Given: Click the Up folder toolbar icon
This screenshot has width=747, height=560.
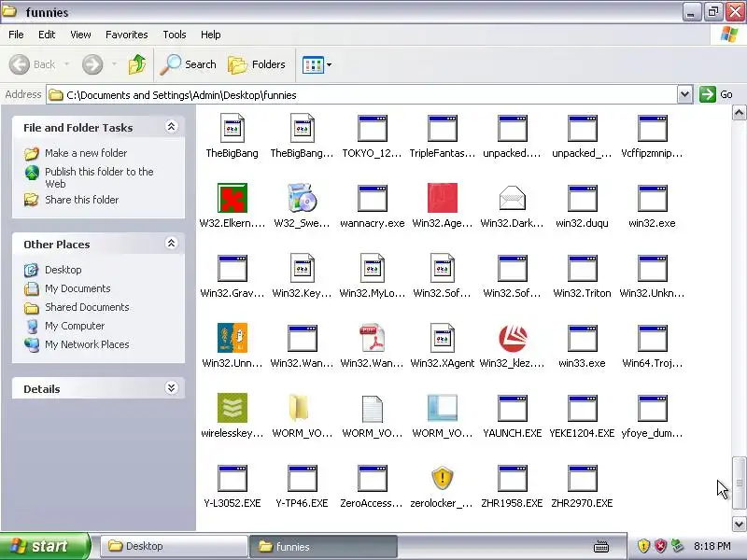Looking at the screenshot, I should (x=137, y=64).
